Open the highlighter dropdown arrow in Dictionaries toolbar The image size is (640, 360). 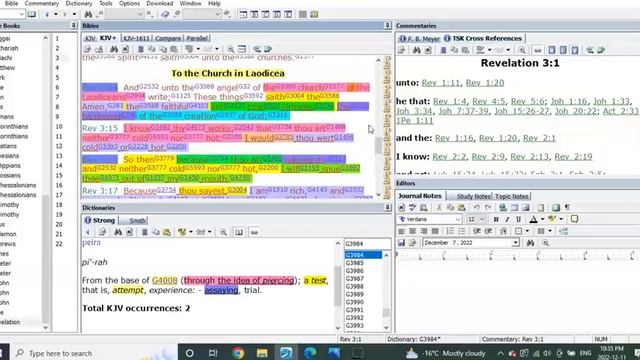point(191,232)
